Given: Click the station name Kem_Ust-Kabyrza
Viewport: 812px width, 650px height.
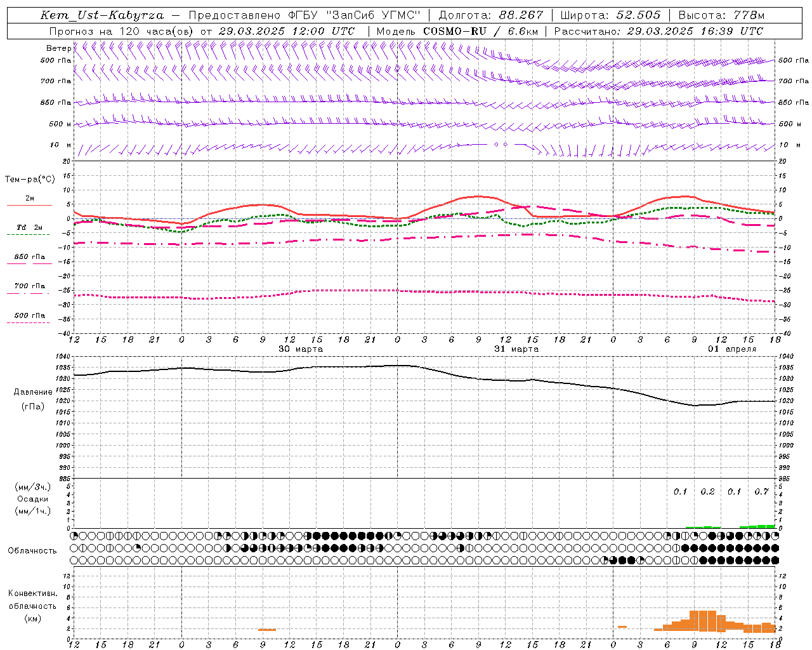Looking at the screenshot, I should [101, 15].
